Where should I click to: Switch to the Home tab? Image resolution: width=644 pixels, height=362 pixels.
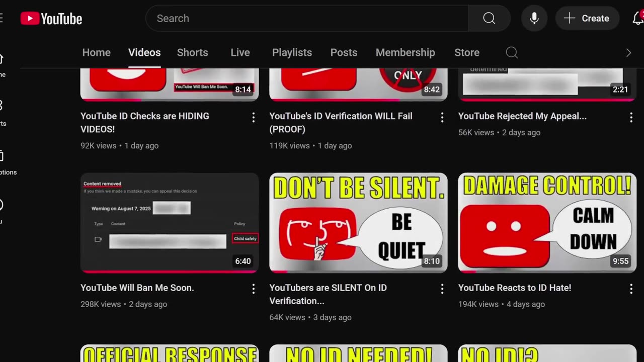96,52
